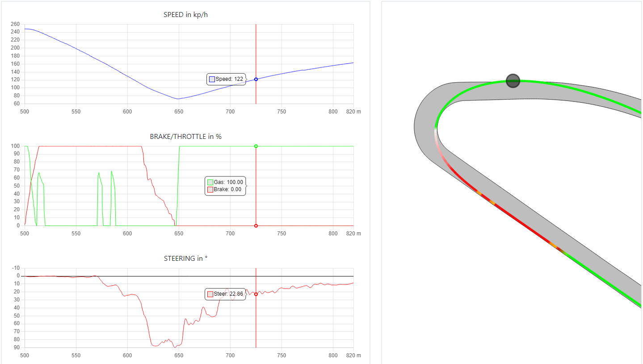The height and width of the screenshot is (364, 643).
Task: Click the -10 label on steering chart axis
Action: tap(16, 268)
